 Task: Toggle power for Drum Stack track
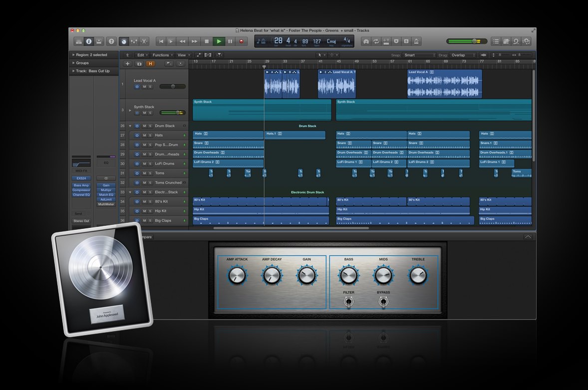click(137, 126)
